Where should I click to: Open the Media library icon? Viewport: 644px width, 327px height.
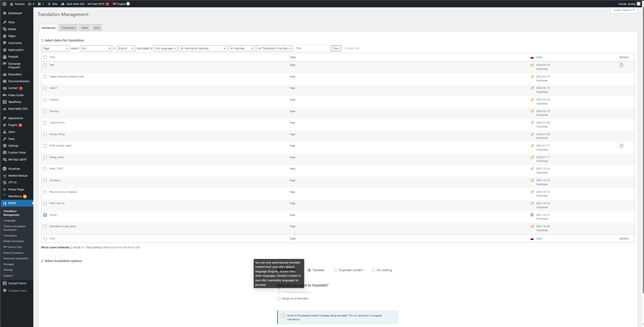(5, 29)
